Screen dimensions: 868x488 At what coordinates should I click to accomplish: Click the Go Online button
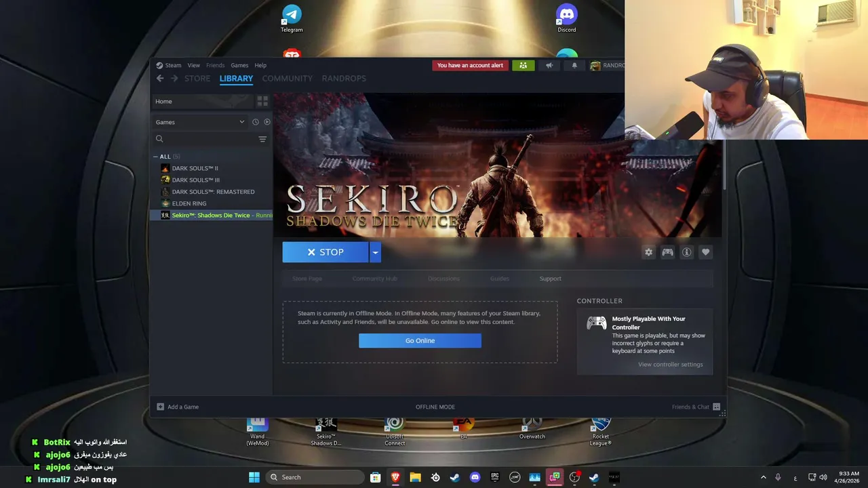point(420,341)
